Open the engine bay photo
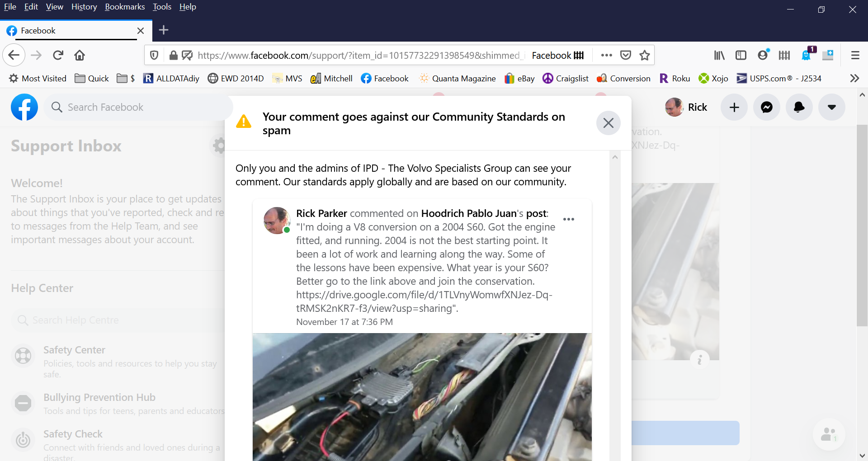Screen dimensions: 868x461 [x=422, y=397]
